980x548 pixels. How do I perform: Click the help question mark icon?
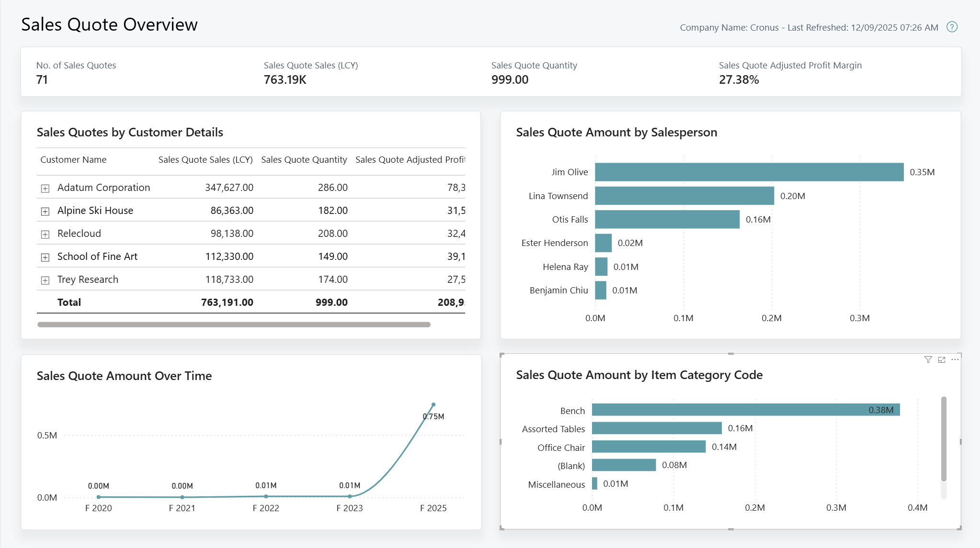pos(952,27)
